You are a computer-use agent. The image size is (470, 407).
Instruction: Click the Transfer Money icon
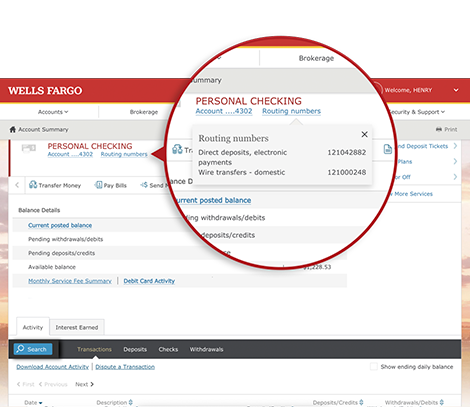33,185
